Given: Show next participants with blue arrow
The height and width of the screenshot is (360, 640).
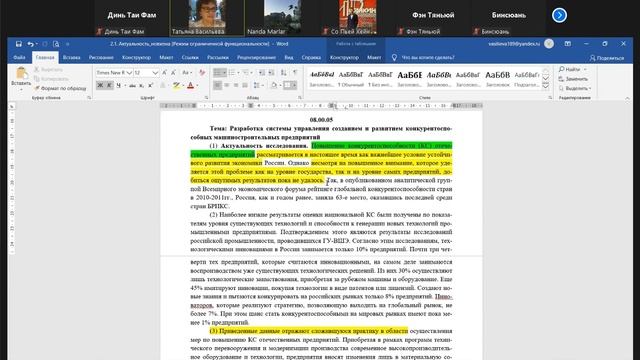Looking at the screenshot, I should point(559,16).
